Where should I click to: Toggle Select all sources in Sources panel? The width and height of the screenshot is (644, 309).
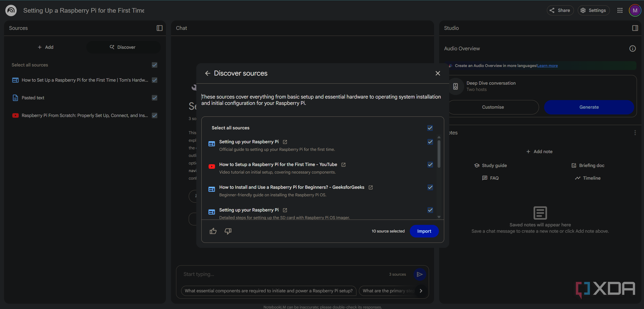155,65
